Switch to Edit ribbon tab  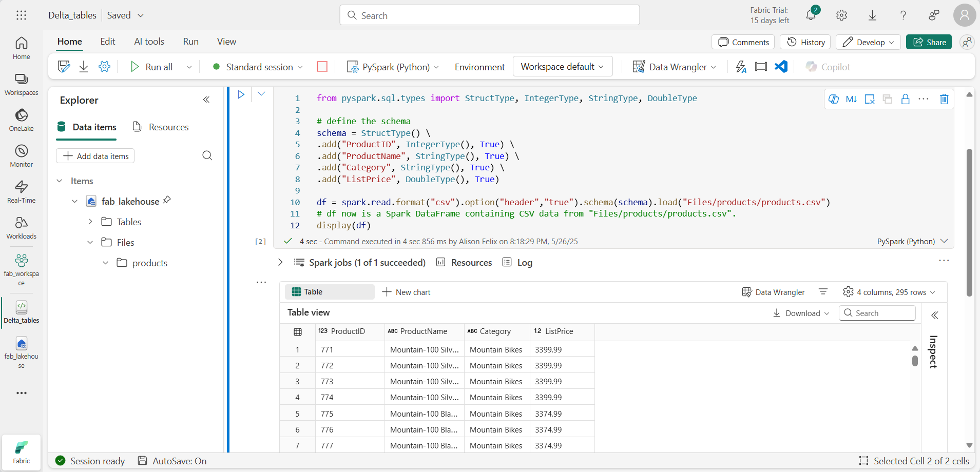[x=108, y=42]
